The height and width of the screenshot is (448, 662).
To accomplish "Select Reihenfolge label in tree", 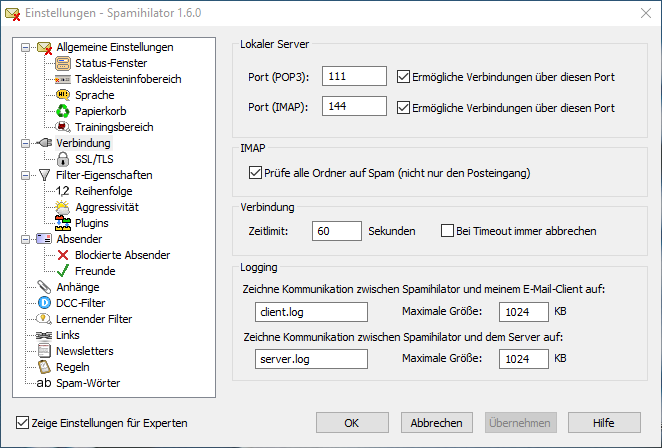I will click(103, 191).
